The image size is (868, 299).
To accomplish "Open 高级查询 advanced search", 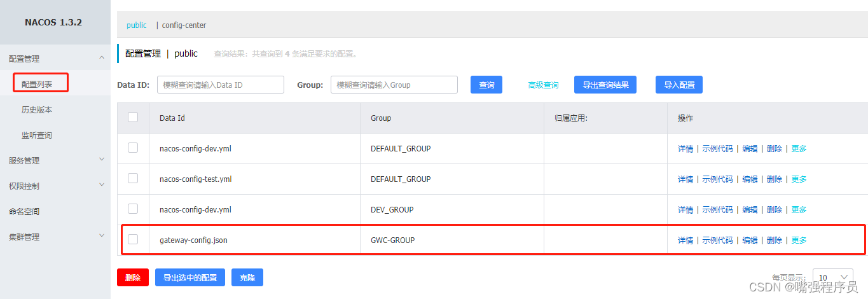I will tap(543, 85).
